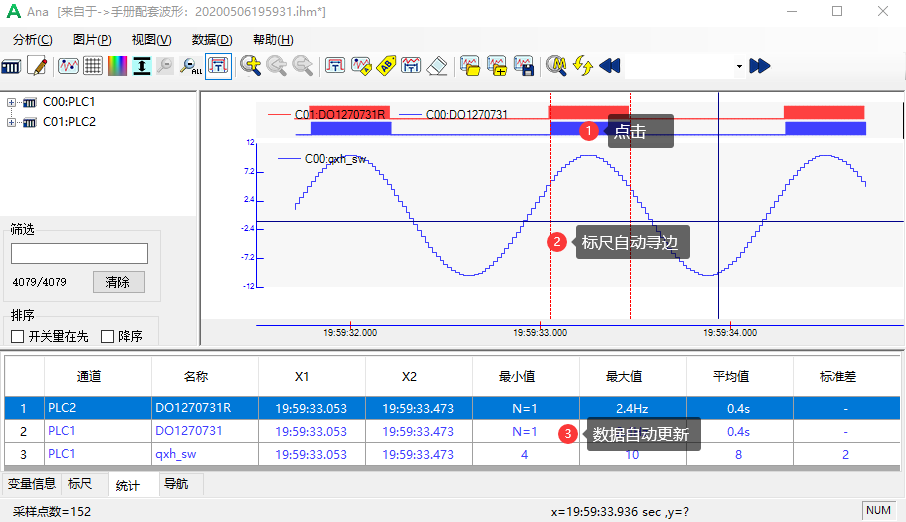Image resolution: width=906 pixels, height=522 pixels.
Task: Click the 标准差 column header
Action: click(846, 376)
